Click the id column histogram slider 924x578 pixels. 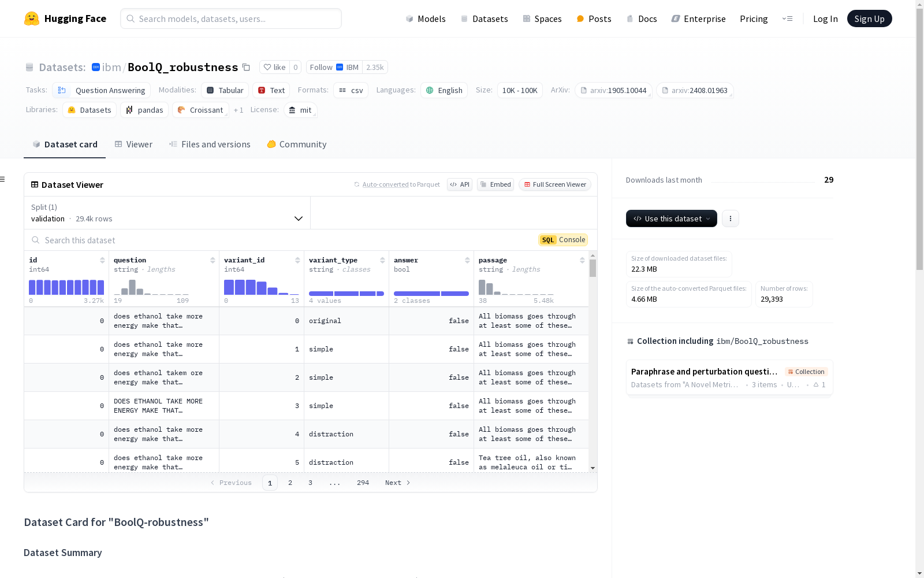coord(66,287)
